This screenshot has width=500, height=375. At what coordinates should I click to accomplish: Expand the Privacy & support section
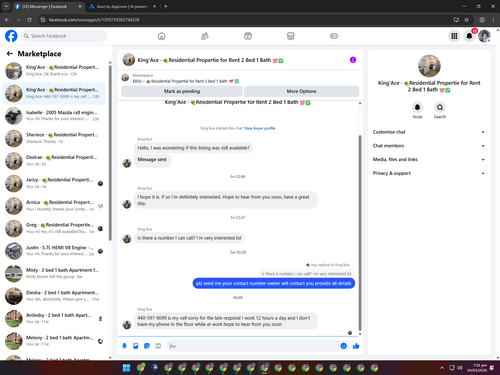pos(429,173)
